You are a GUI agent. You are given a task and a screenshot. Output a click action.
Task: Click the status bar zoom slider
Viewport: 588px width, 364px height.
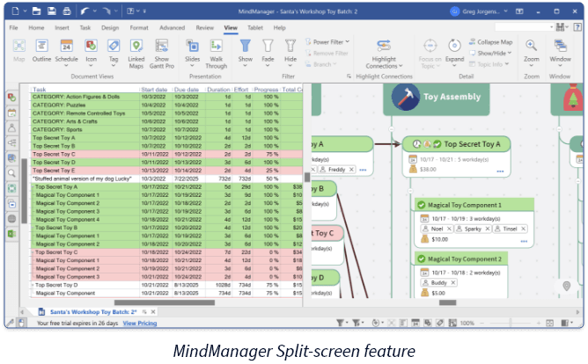point(511,323)
